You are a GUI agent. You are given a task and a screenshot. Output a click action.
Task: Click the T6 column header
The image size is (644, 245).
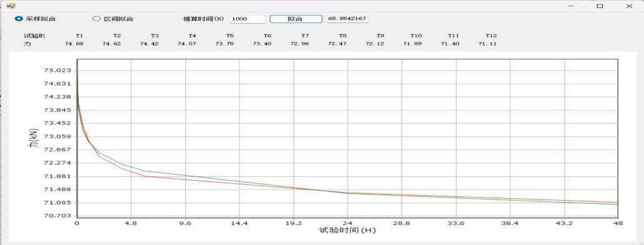[267, 36]
